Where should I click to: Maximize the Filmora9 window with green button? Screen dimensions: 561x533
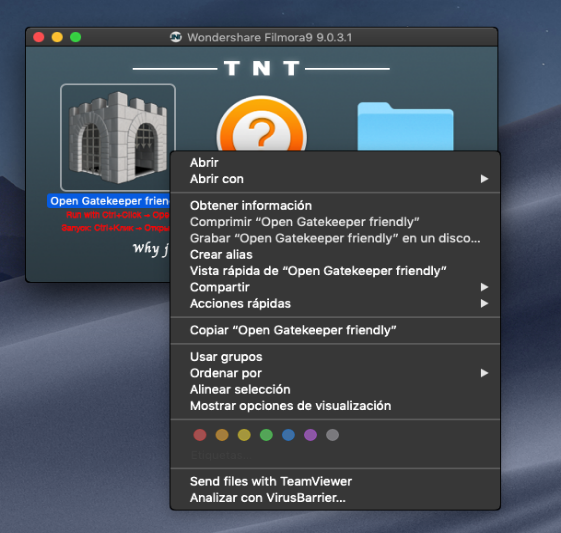[x=75, y=37]
